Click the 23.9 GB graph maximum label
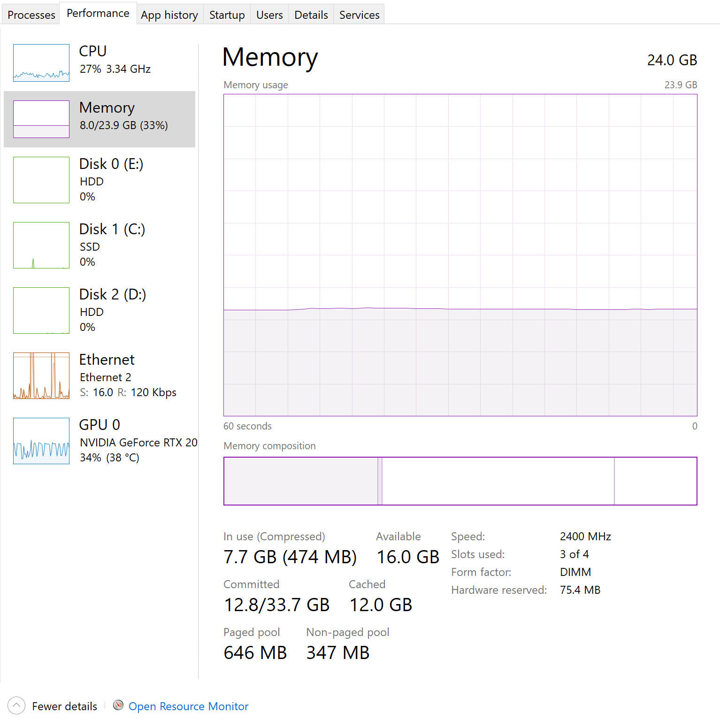 click(x=681, y=85)
